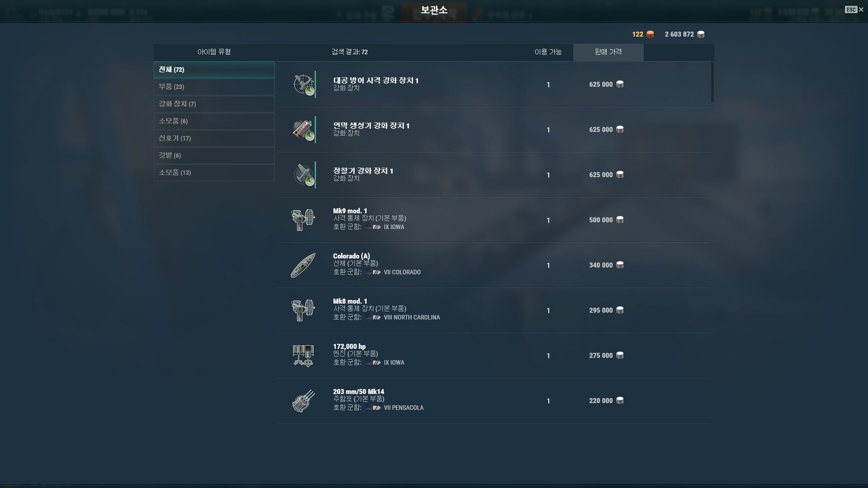Select the Mk9 mod. 1 fire control icon
The width and height of the screenshot is (868, 488).
(303, 220)
